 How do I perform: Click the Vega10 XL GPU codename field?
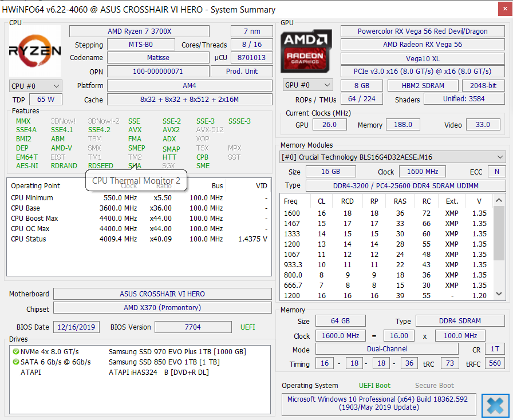pyautogui.click(x=423, y=59)
